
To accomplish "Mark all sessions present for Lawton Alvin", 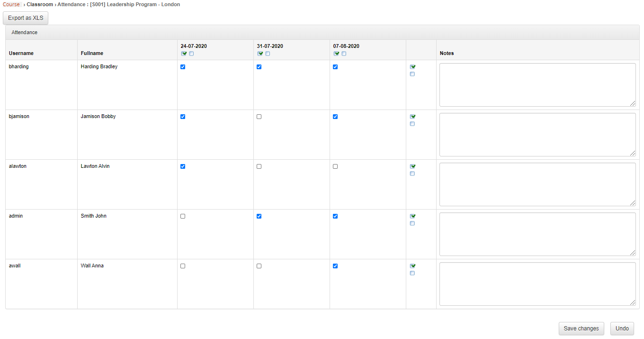I will [x=412, y=166].
